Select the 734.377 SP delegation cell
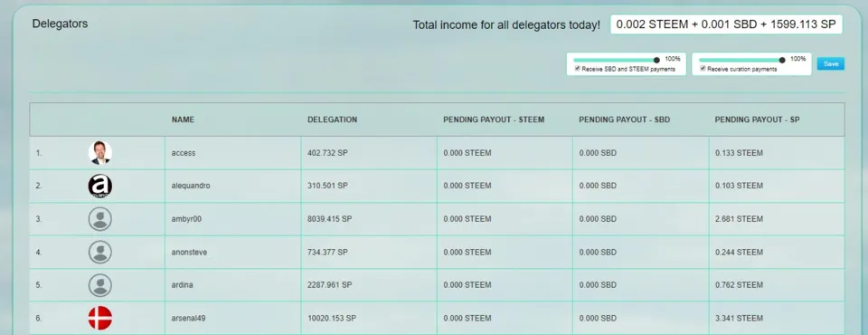Image resolution: width=868 pixels, height=335 pixels. [369, 253]
